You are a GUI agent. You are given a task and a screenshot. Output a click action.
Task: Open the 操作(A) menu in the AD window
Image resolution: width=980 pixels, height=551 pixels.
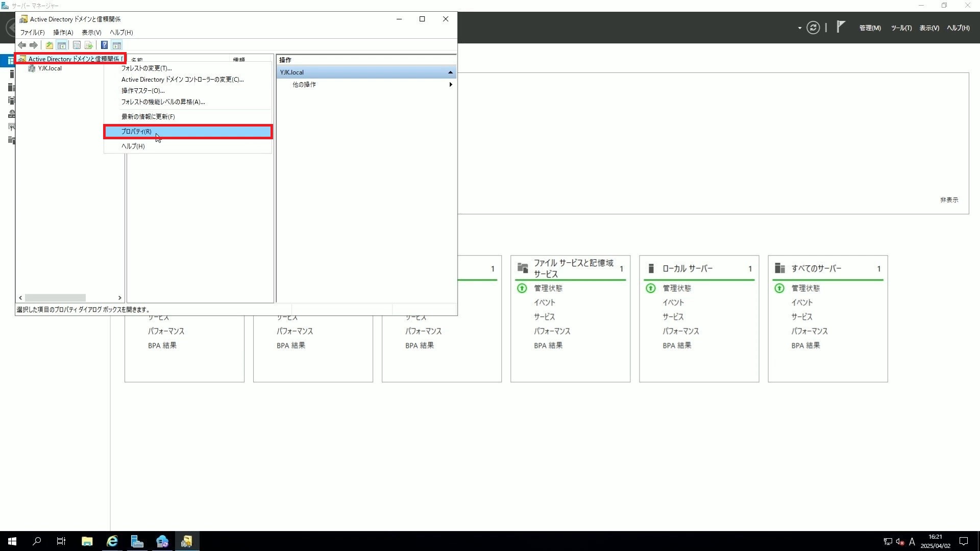click(63, 32)
